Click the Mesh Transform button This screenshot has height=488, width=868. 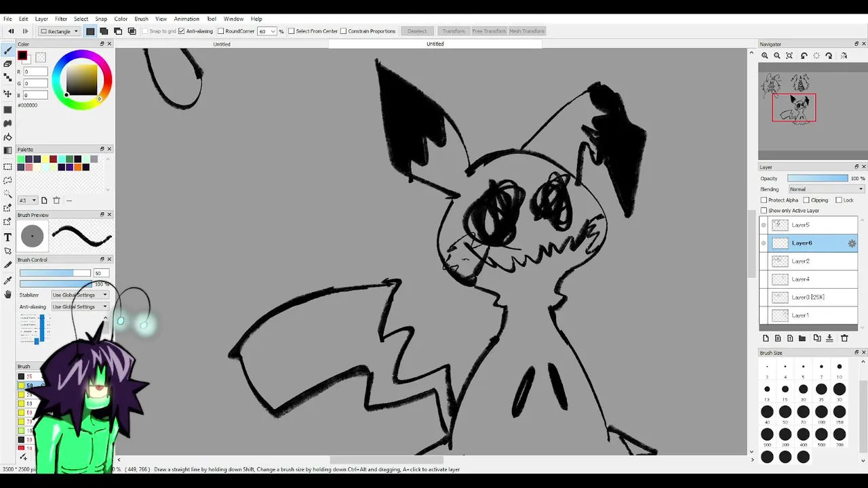point(527,31)
